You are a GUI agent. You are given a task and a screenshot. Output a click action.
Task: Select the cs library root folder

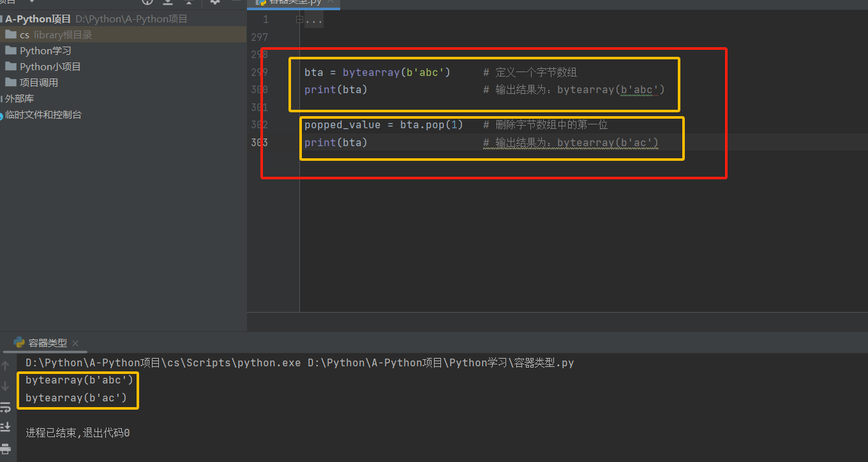pyautogui.click(x=24, y=35)
